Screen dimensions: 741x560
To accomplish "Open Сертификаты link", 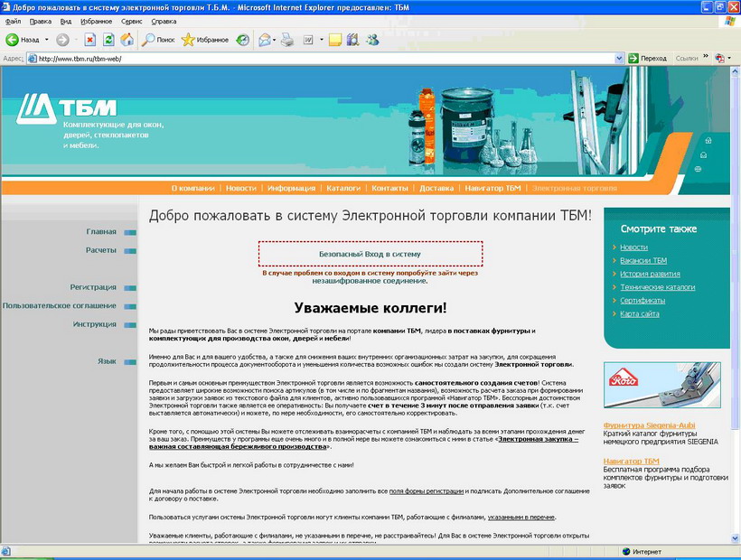I will click(643, 300).
